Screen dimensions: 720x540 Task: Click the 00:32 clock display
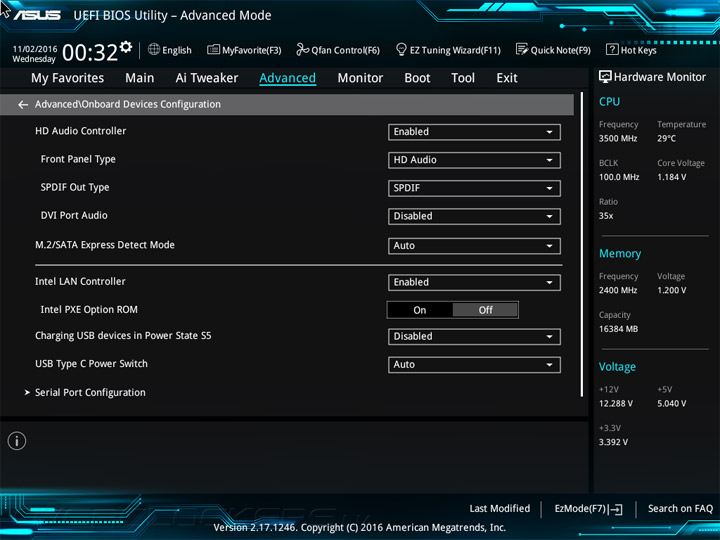click(x=90, y=52)
